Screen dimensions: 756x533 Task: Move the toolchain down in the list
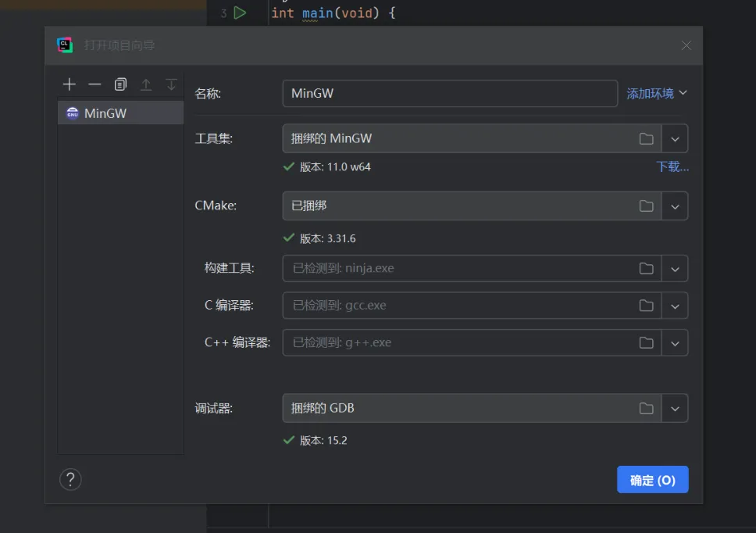171,84
